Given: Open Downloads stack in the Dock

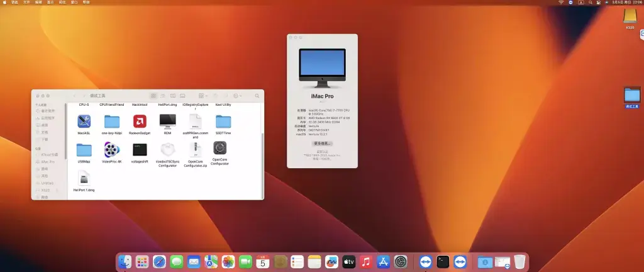Looking at the screenshot, I should [485, 262].
